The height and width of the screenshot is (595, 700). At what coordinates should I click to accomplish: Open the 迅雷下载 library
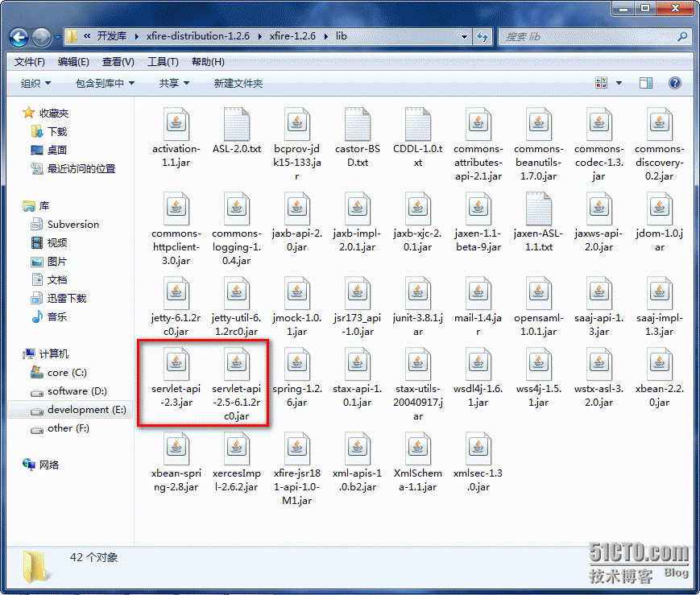[x=59, y=299]
